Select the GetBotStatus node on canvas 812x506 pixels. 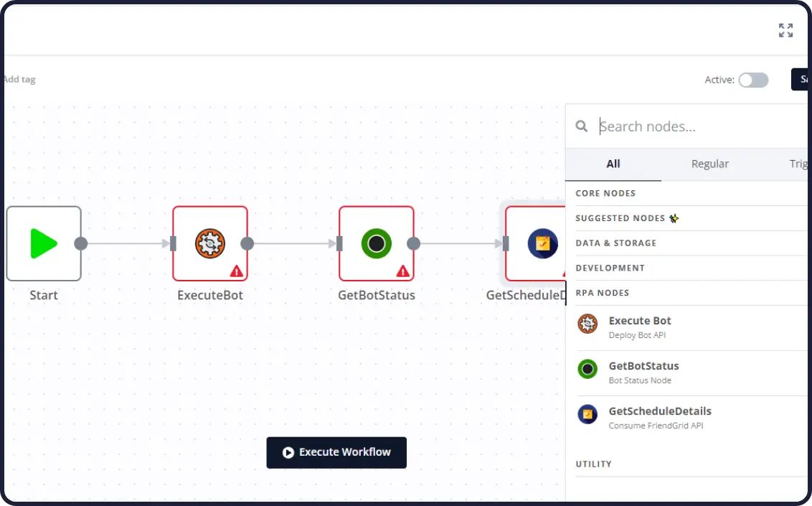377,243
